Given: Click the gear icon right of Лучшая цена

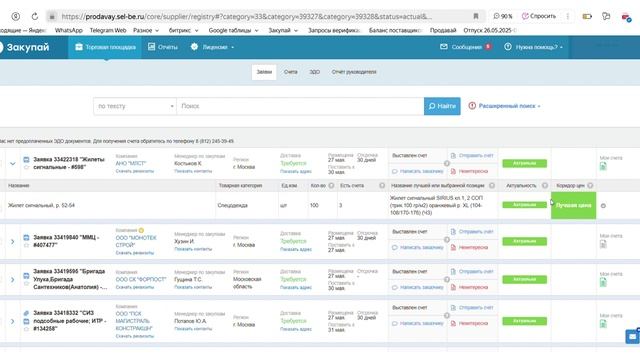Looking at the screenshot, I should (603, 206).
